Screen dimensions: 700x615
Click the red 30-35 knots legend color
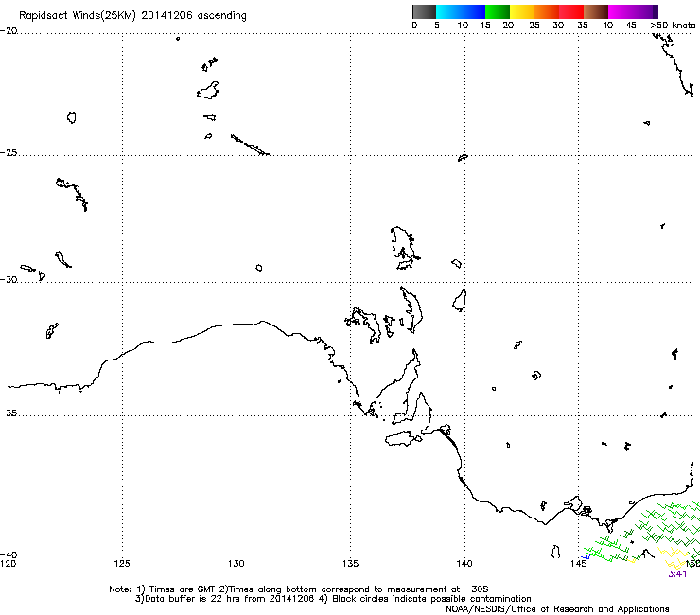[x=571, y=11]
